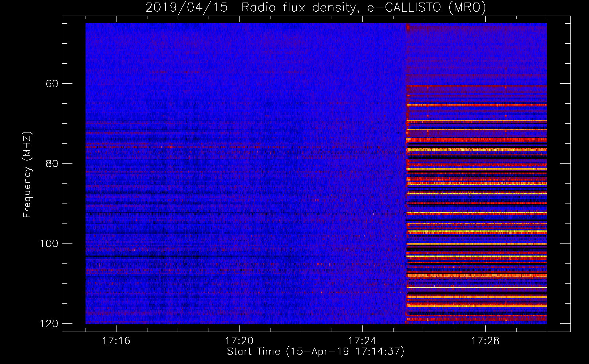Click the date "2019/04/15" in the title
The image size is (589, 364).
187,7
